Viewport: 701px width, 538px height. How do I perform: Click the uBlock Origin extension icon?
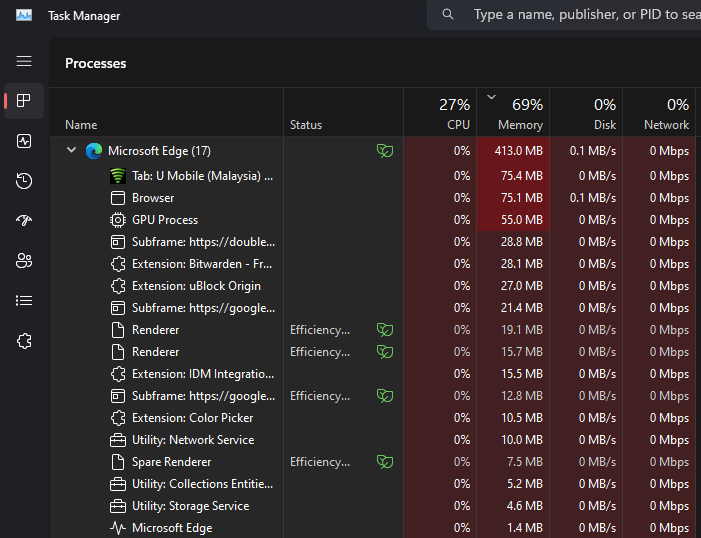point(118,286)
